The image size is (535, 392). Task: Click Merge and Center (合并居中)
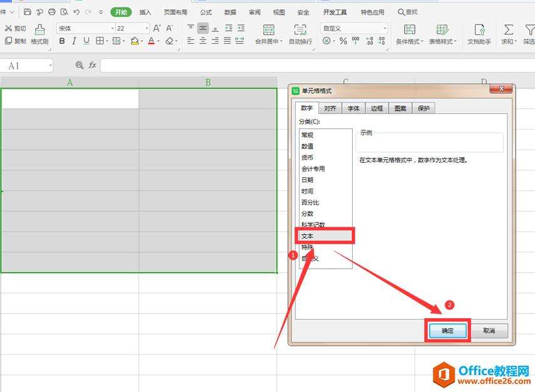(269, 34)
